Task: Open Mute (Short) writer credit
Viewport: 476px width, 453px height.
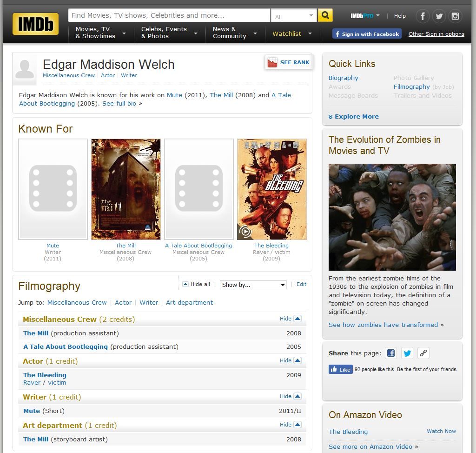Action: [x=32, y=411]
